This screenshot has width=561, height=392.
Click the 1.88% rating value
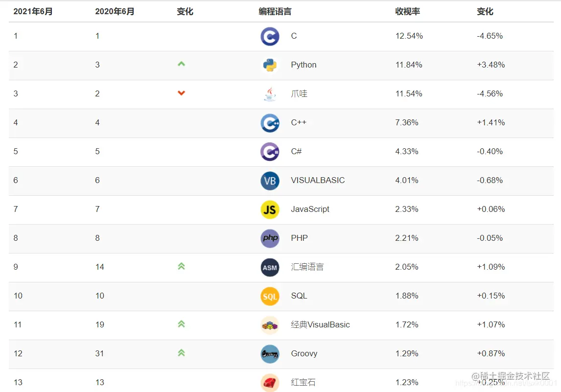click(x=406, y=296)
